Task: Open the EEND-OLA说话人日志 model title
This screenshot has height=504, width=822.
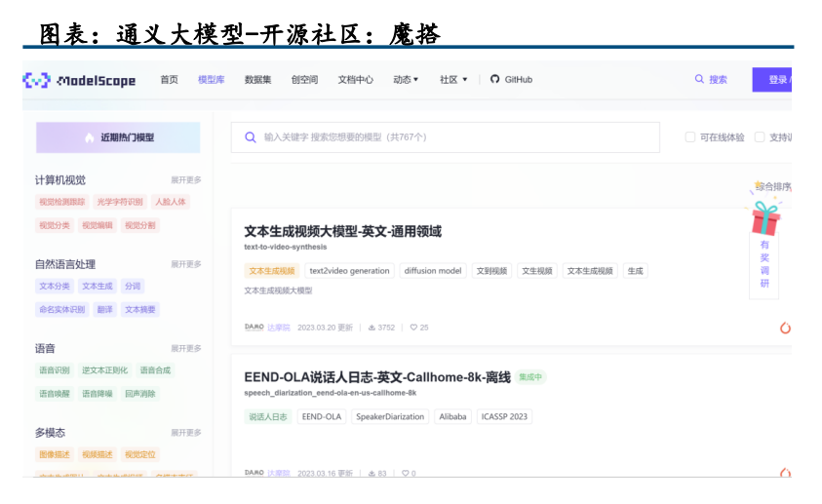Action: coord(377,377)
